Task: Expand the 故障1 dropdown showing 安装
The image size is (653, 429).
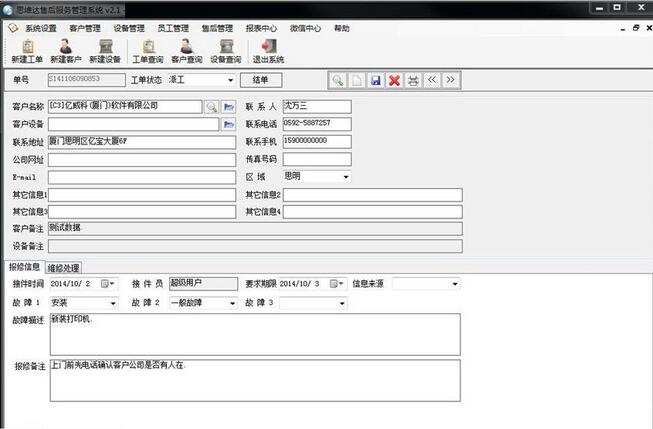Action: coord(113,303)
